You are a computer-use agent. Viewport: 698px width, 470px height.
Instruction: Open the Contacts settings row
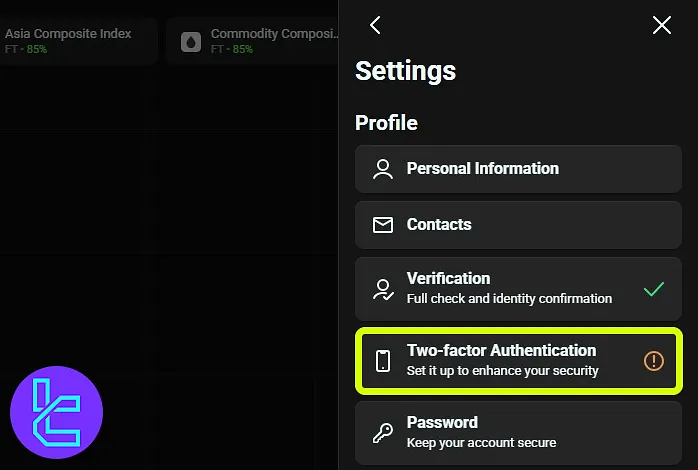coord(518,225)
